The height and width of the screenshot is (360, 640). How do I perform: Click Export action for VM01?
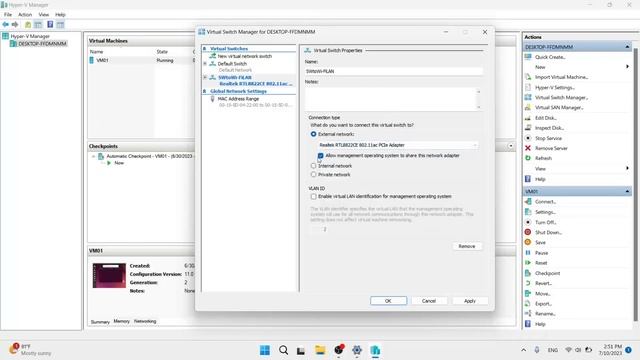click(x=543, y=304)
